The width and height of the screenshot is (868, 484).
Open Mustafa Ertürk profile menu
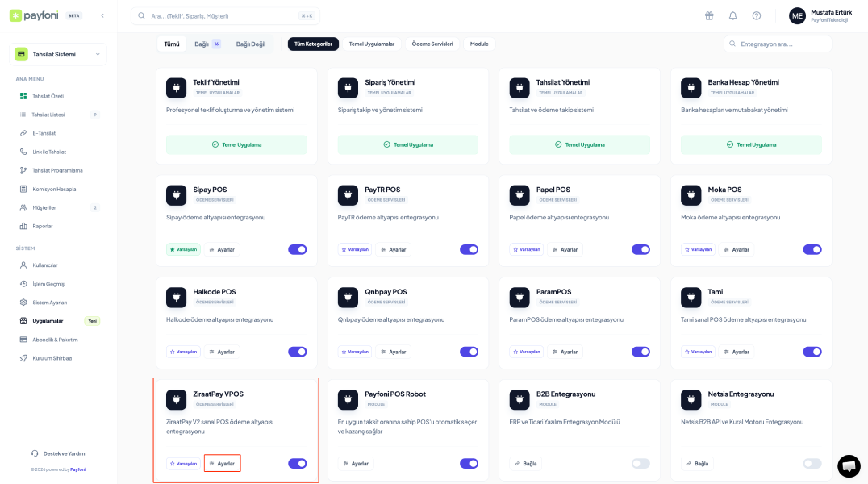(x=820, y=15)
